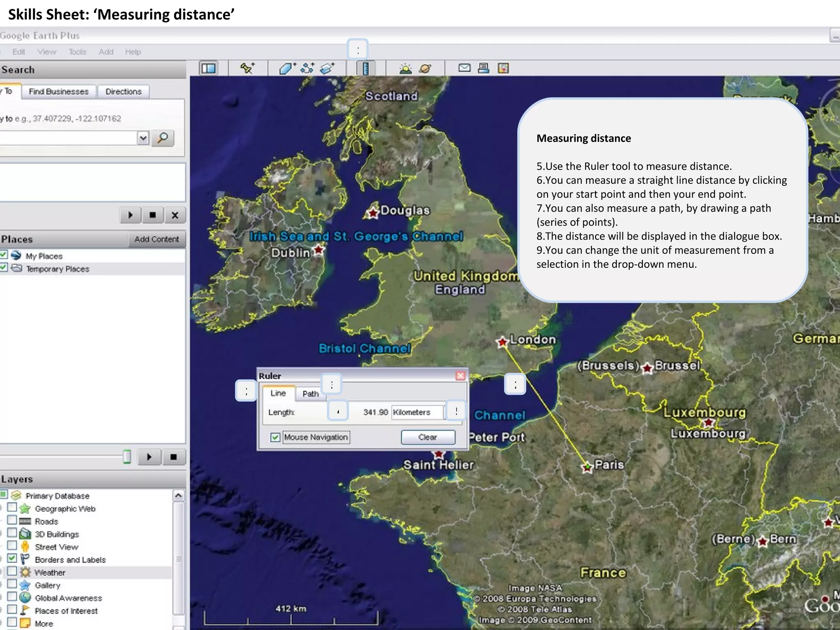Open View in Google Maps icon
The width and height of the screenshot is (840, 630).
click(x=503, y=68)
